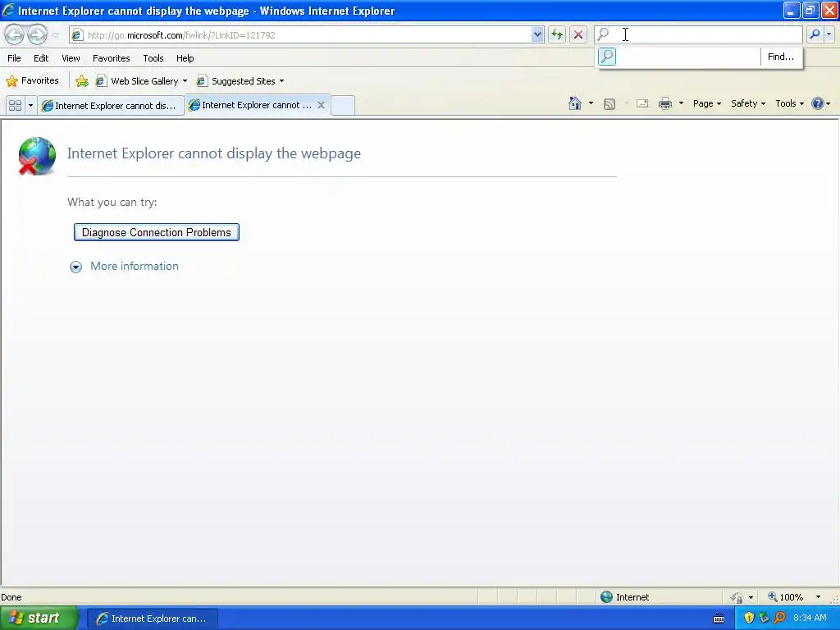Click the More information link text
The image size is (840, 630).
(135, 267)
